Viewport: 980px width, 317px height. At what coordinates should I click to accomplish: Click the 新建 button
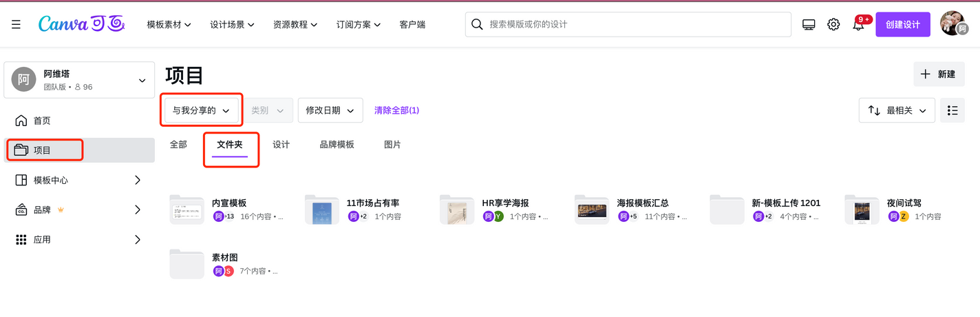point(939,74)
